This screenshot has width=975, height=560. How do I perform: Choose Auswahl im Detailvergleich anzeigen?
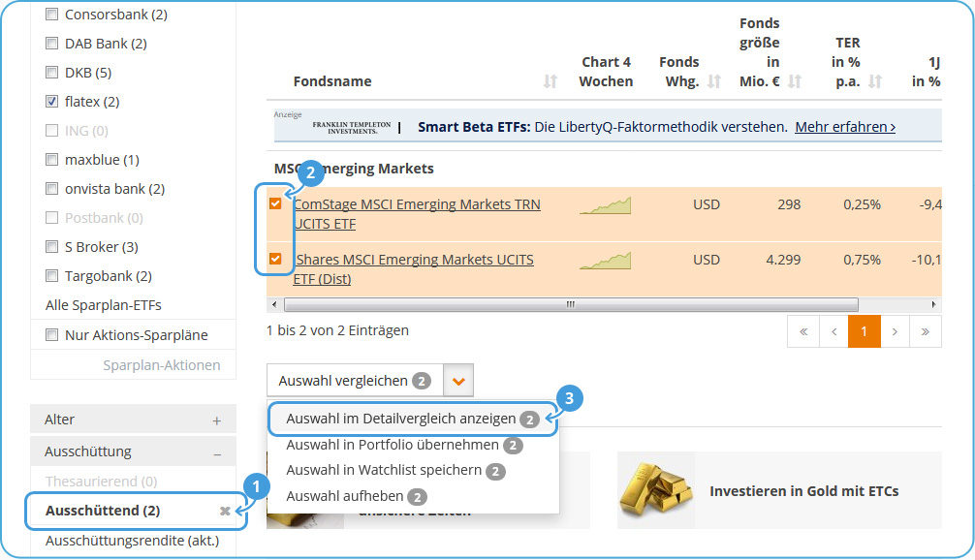click(413, 419)
